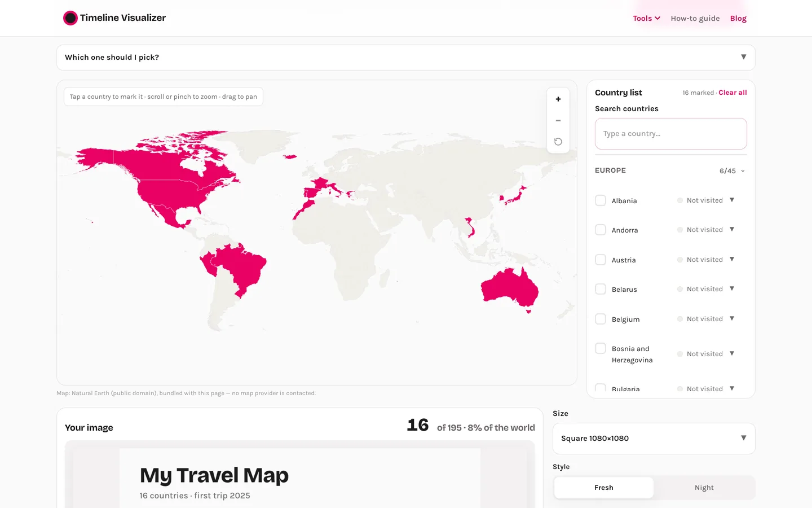Click the Natural Earth map attribution text
The height and width of the screenshot is (508, 812).
click(186, 393)
